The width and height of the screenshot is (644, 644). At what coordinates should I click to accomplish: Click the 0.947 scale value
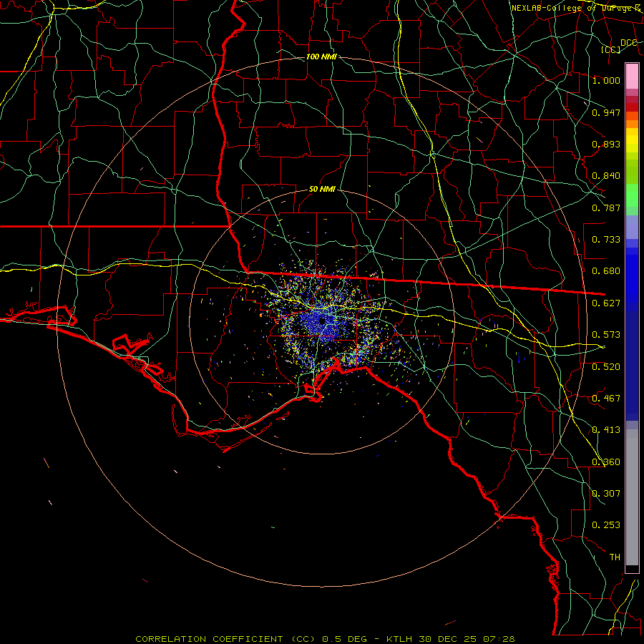tap(606, 112)
